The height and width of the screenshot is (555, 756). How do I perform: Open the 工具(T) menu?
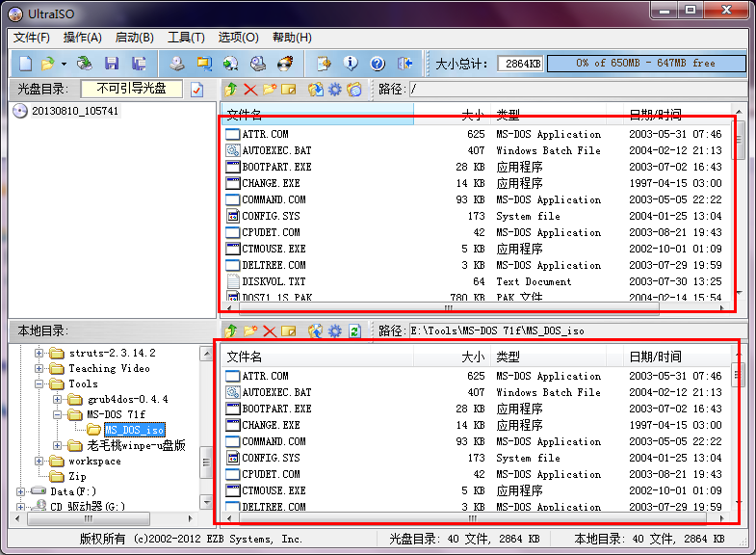(x=186, y=38)
